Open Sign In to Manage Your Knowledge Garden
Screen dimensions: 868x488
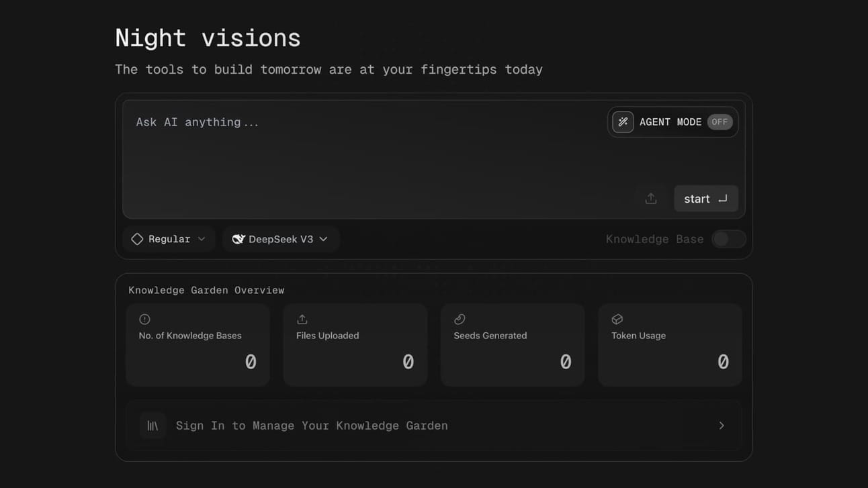(434, 426)
